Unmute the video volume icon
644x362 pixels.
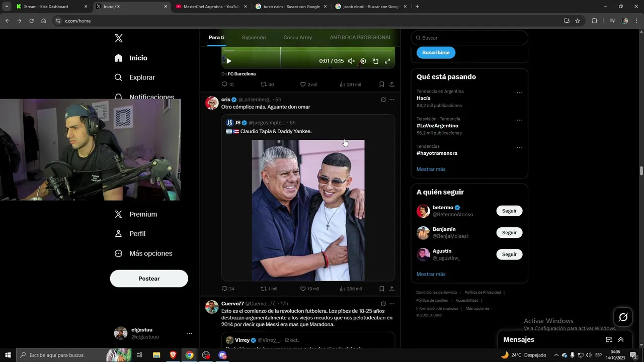click(x=351, y=61)
